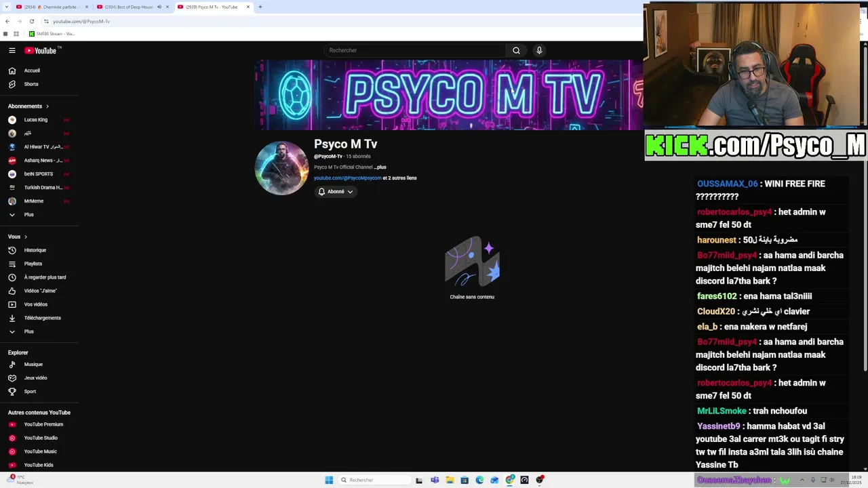Open Microsoft Edge from taskbar
Viewport: 868px width, 488px height.
(x=479, y=480)
